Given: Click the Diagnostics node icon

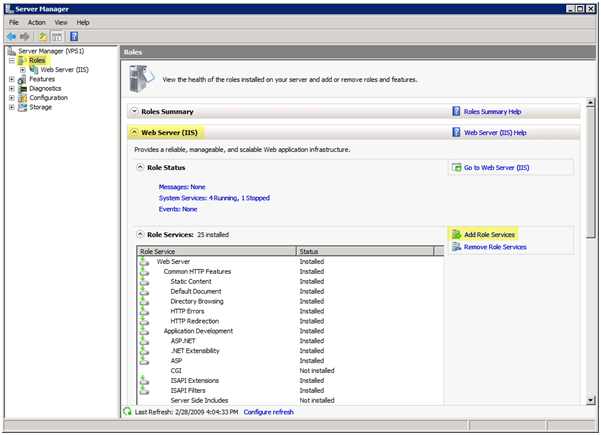Looking at the screenshot, I should point(23,89).
